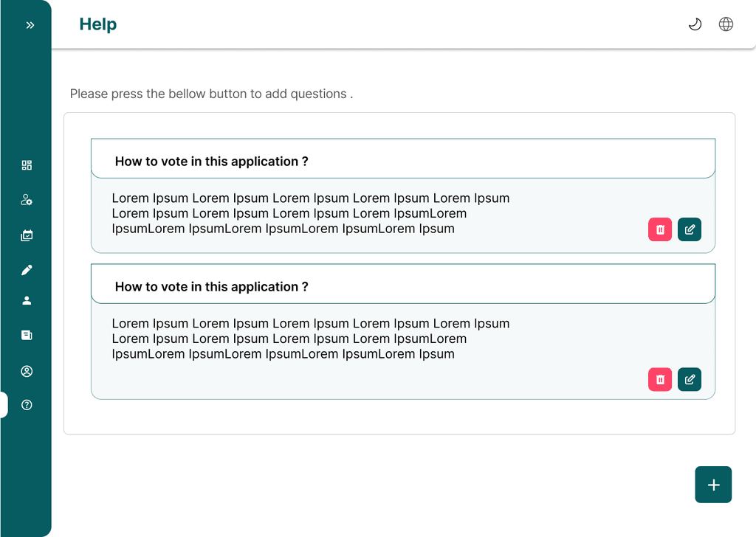Open language selector globe icon

pos(726,24)
